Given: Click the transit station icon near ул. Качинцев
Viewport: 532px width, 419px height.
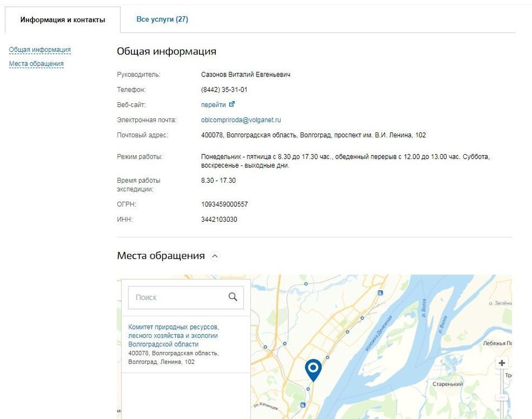Looking at the screenshot, I should [x=302, y=404].
